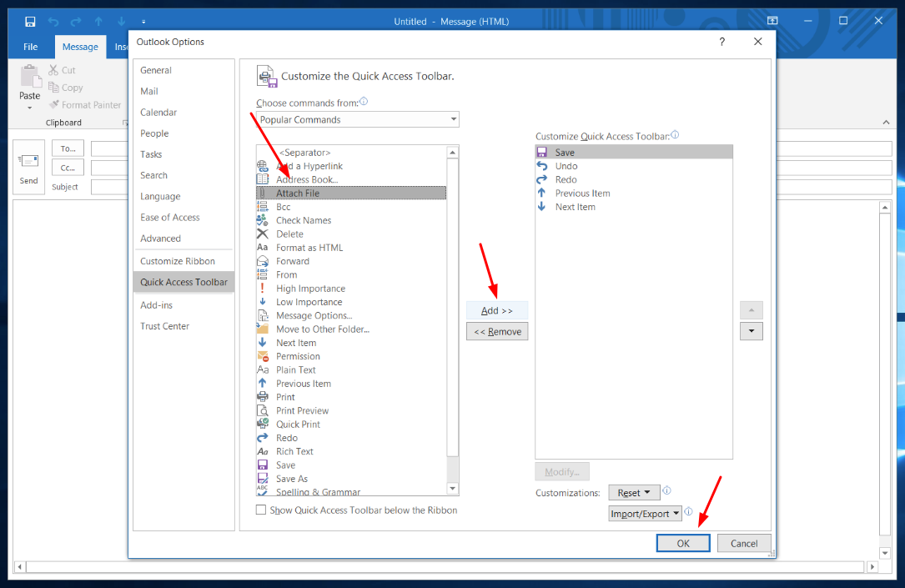The image size is (905, 588).
Task: Click info icon beside Reset button
Action: 666,490
